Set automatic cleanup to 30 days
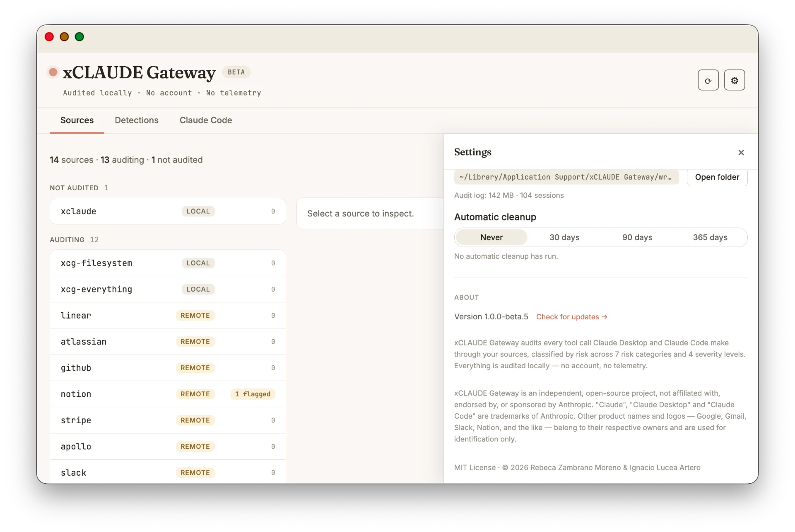The image size is (795, 532). point(564,237)
